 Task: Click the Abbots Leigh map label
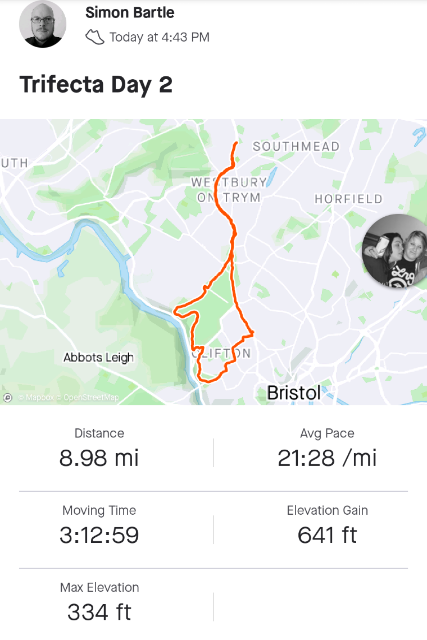[98, 358]
